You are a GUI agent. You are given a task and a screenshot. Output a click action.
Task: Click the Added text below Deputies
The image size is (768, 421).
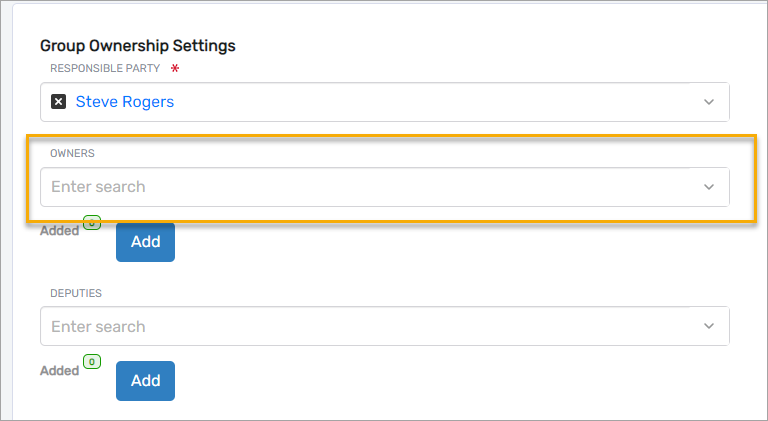point(59,371)
